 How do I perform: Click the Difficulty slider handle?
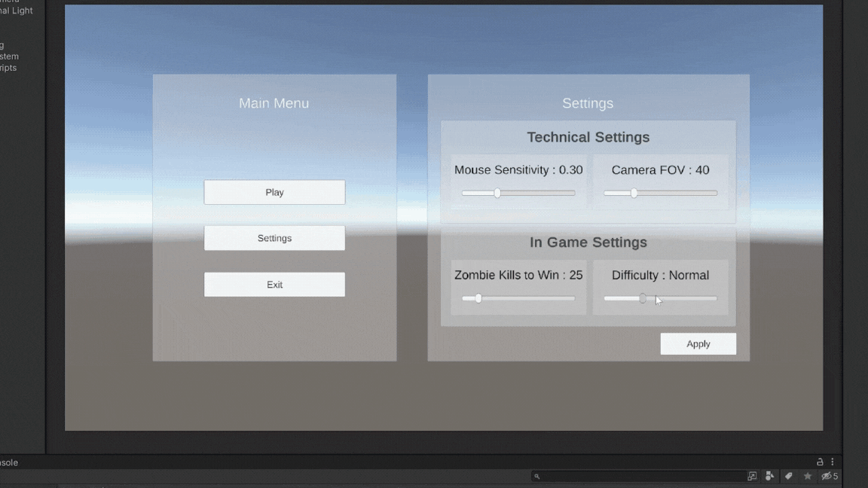click(x=643, y=299)
